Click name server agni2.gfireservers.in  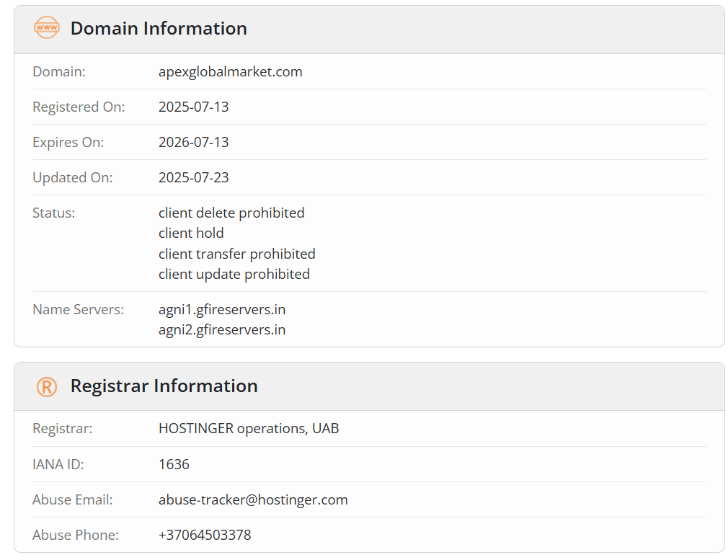[x=222, y=329]
